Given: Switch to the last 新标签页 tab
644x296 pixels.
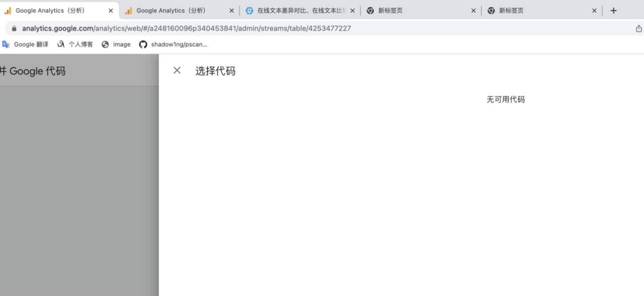Looking at the screenshot, I should 542,10.
